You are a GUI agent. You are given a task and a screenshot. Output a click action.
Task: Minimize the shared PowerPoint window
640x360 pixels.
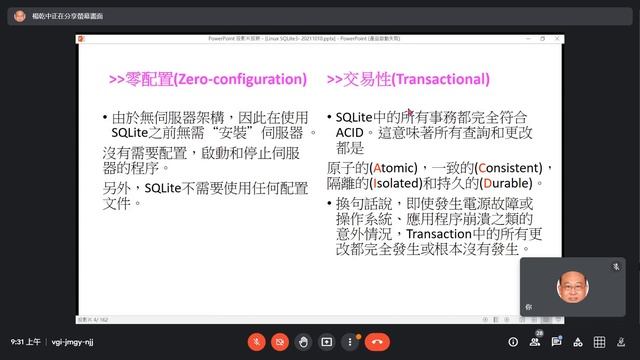click(529, 39)
